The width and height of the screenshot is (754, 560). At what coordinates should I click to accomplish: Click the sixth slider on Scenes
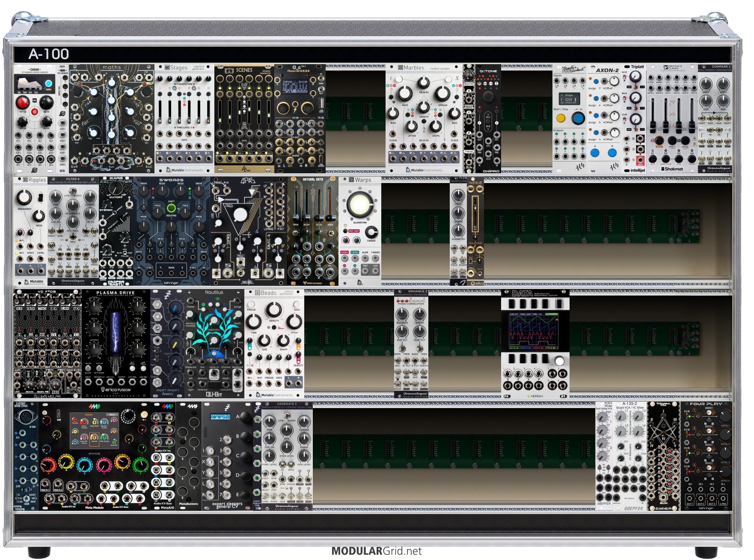269,113
